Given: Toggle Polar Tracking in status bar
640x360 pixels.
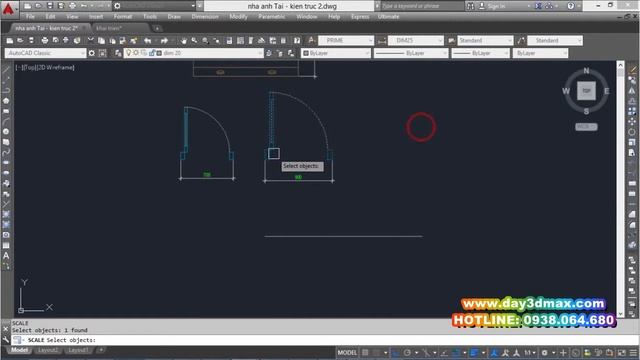Looking at the screenshot, I should coord(407,353).
